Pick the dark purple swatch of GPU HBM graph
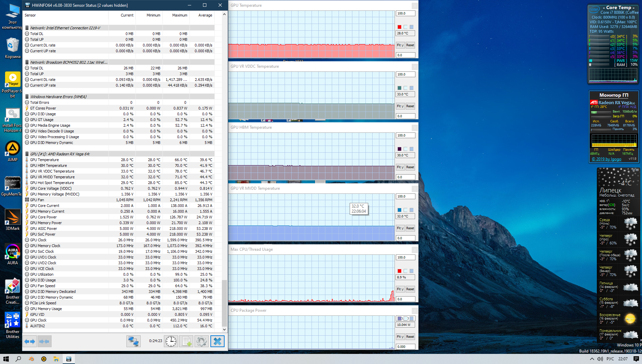642x364 pixels. [400, 149]
